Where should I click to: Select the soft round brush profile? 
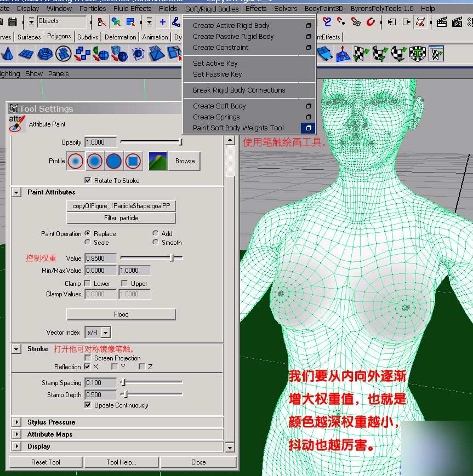tap(76, 160)
